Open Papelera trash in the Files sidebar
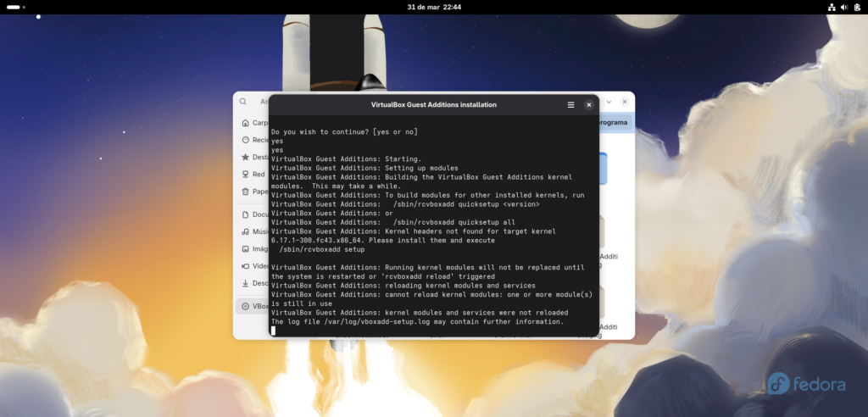 tap(254, 192)
